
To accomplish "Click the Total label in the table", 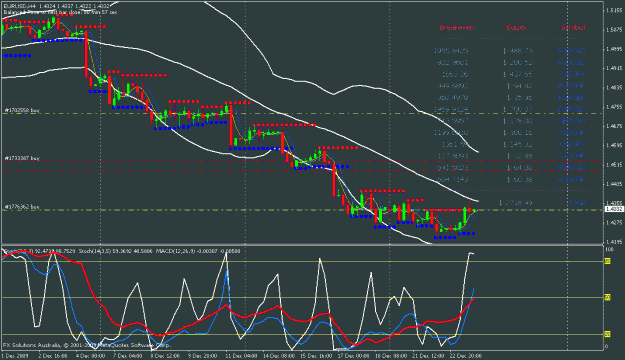I will [576, 203].
